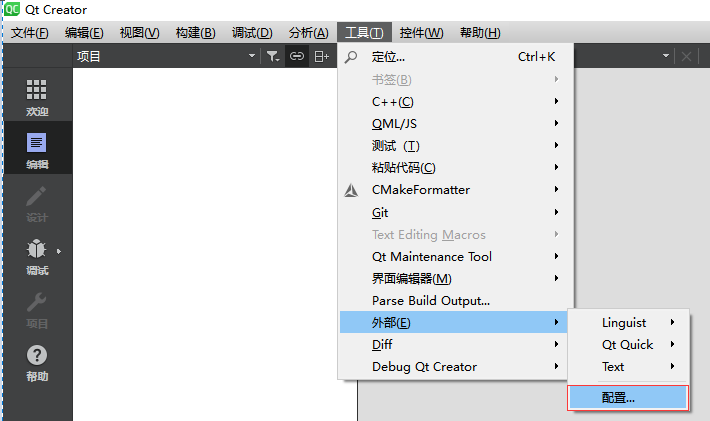Open Debug mode bug icon
The image size is (710, 421).
36,248
